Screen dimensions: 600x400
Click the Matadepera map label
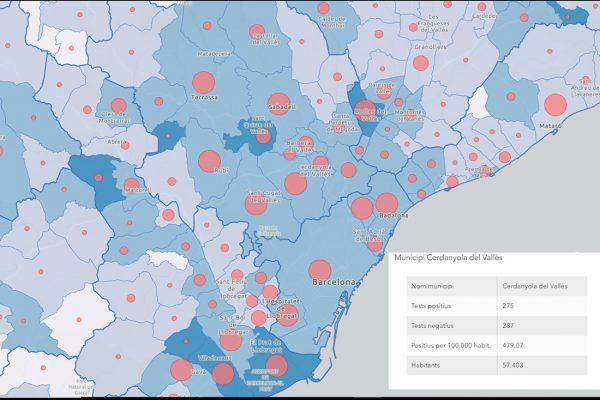(214, 54)
